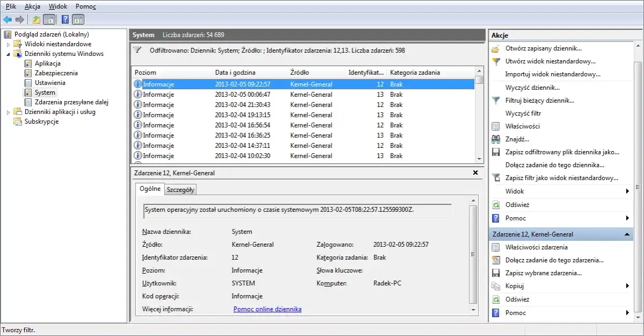Click the Back arrow in the toolbar
Image resolution: width=644 pixels, height=336 pixels.
(8, 20)
